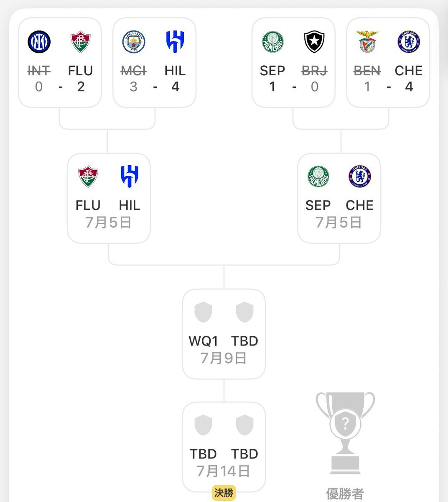448x502 pixels.
Task: Select the Fluminense crest in quarterfinal card
Action: pyautogui.click(x=88, y=177)
